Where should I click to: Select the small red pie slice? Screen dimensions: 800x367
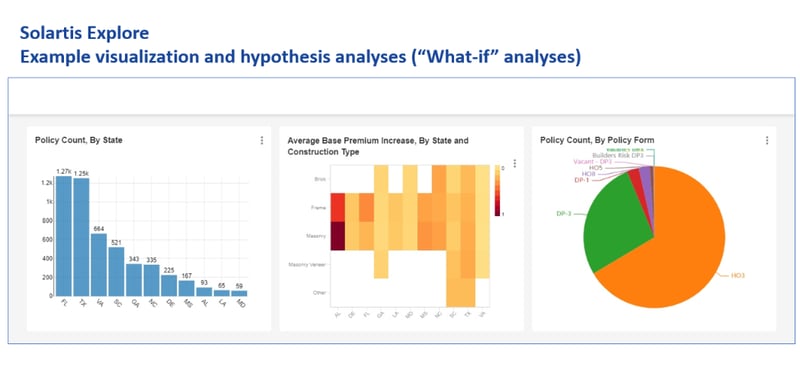pos(634,178)
